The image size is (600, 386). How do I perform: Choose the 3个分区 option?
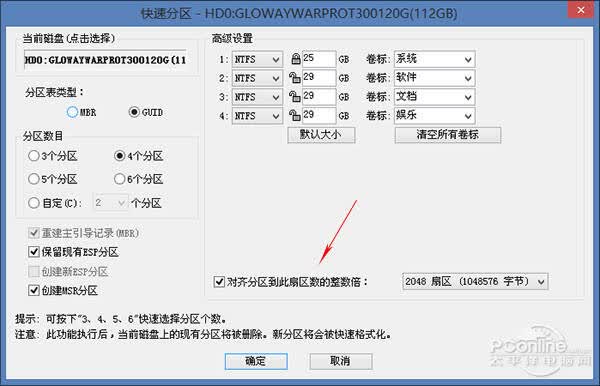click(x=34, y=156)
